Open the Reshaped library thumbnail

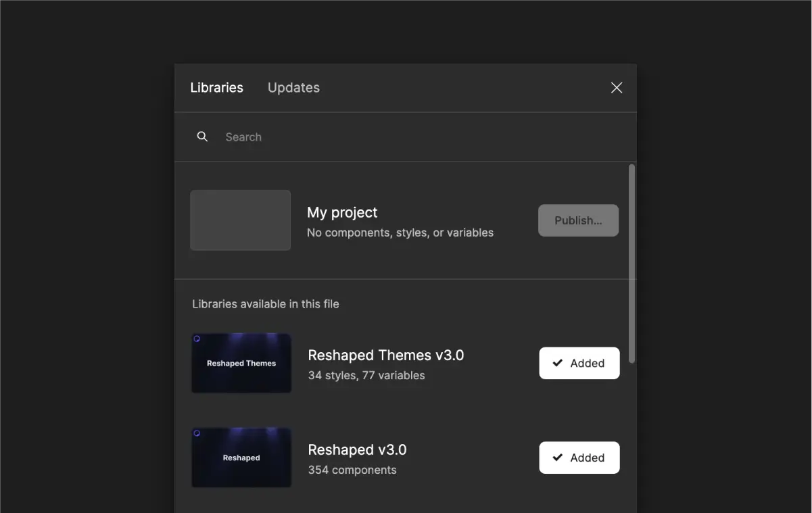point(241,458)
